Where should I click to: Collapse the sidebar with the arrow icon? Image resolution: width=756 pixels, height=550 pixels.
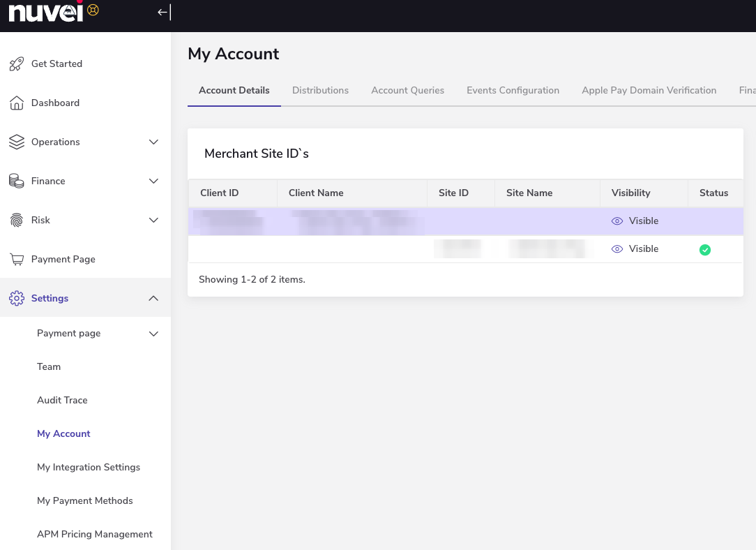pos(164,12)
